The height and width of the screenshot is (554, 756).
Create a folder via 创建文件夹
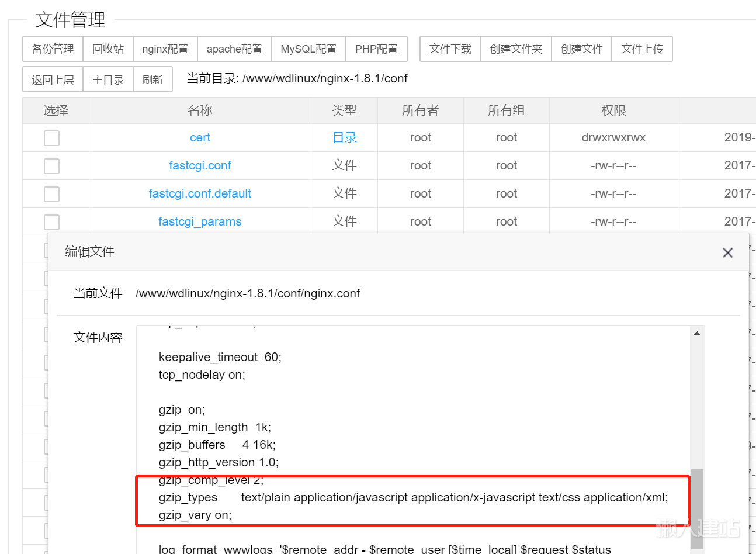pyautogui.click(x=516, y=49)
